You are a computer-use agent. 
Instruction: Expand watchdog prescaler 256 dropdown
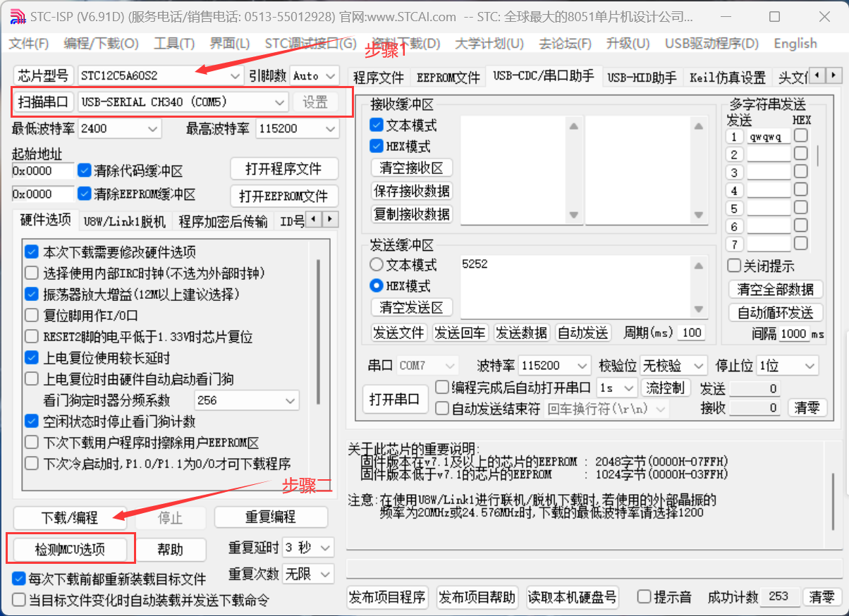(x=291, y=400)
